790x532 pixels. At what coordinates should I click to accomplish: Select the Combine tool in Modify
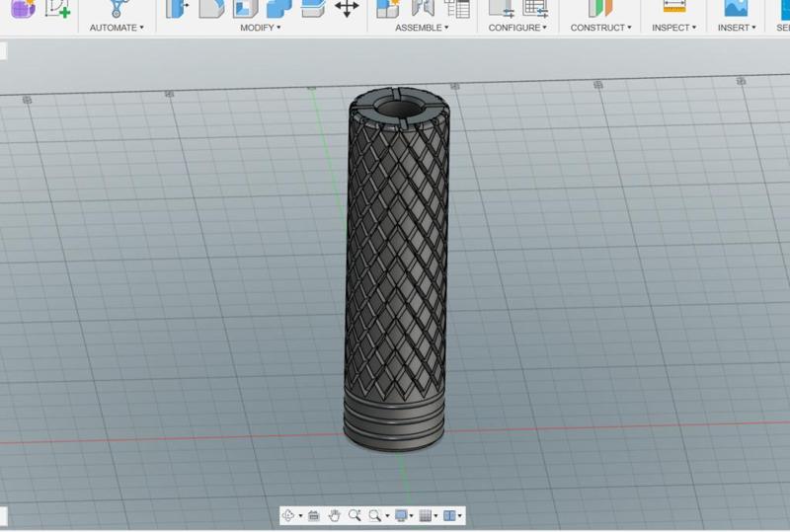pyautogui.click(x=278, y=8)
